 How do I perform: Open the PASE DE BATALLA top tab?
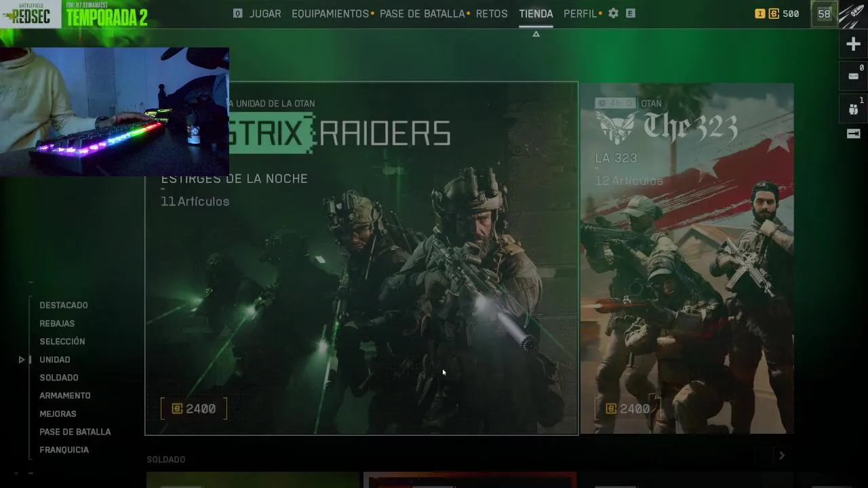coord(422,14)
